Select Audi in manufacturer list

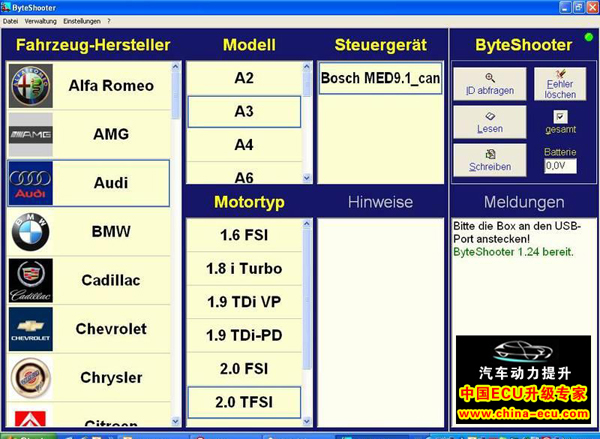click(x=89, y=183)
